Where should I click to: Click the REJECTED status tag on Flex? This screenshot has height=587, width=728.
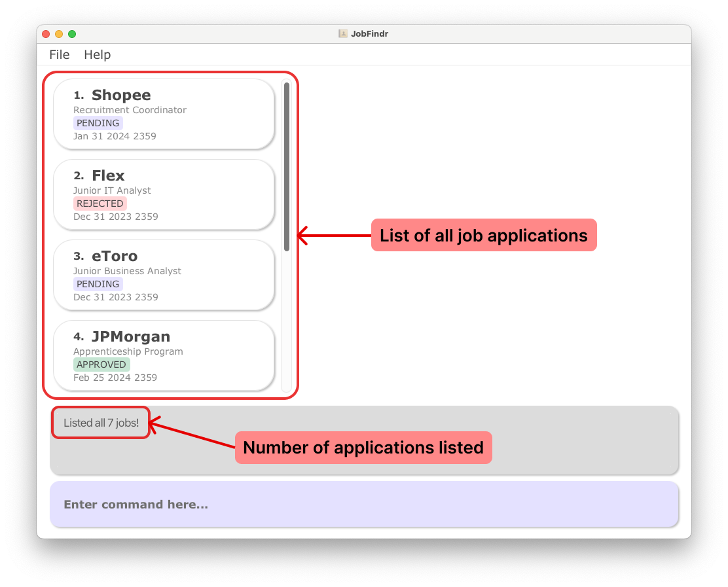pyautogui.click(x=100, y=204)
